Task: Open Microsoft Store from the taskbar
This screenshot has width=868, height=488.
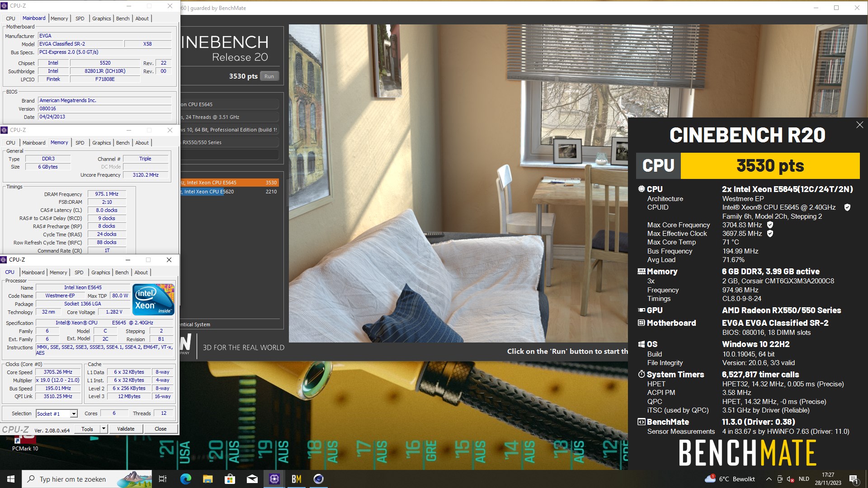Action: tap(230, 479)
